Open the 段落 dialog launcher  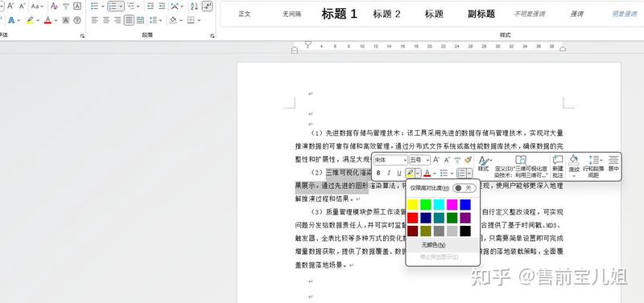(213, 36)
